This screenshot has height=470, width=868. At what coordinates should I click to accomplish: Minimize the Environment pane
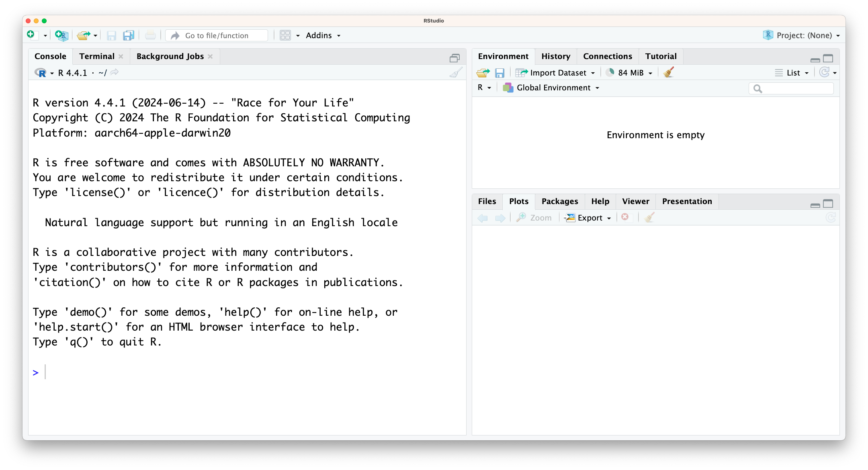tap(815, 60)
